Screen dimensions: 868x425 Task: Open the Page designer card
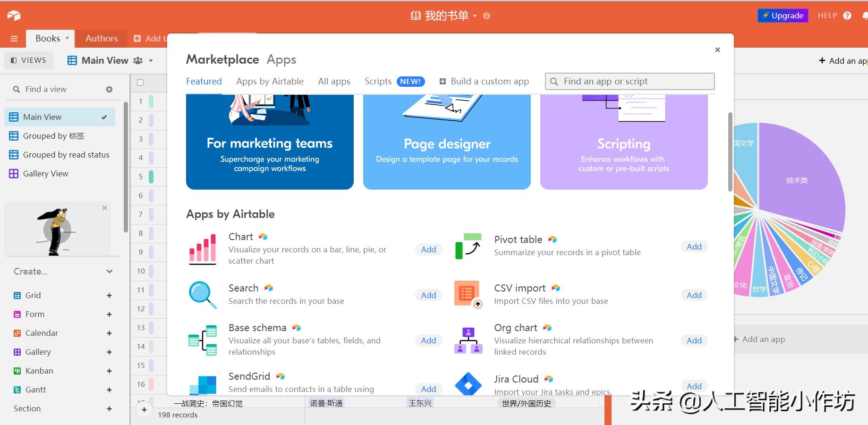(x=447, y=142)
